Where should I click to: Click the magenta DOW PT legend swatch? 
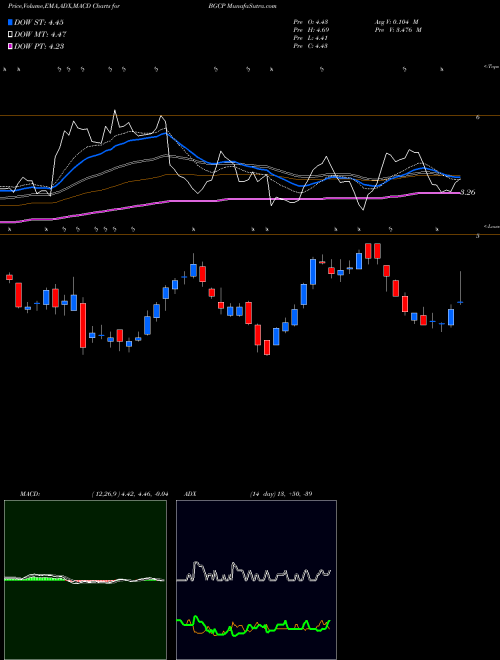[x=11, y=46]
